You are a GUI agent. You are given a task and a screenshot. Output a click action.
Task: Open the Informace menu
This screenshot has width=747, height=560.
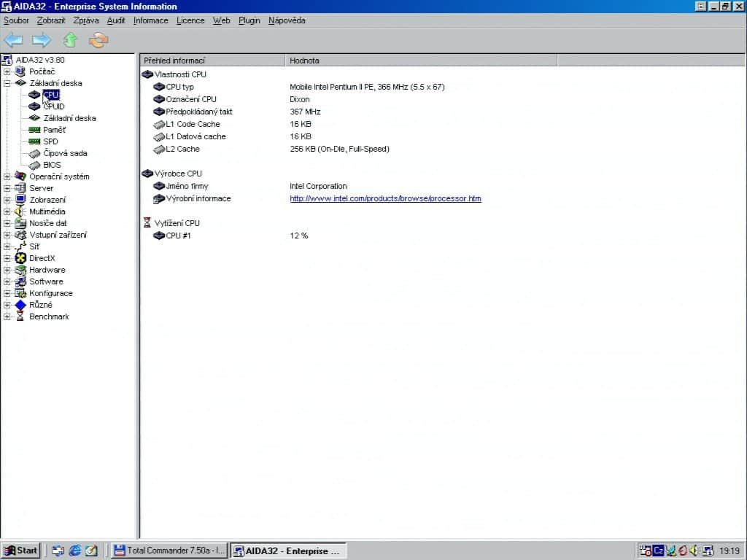(x=150, y=20)
